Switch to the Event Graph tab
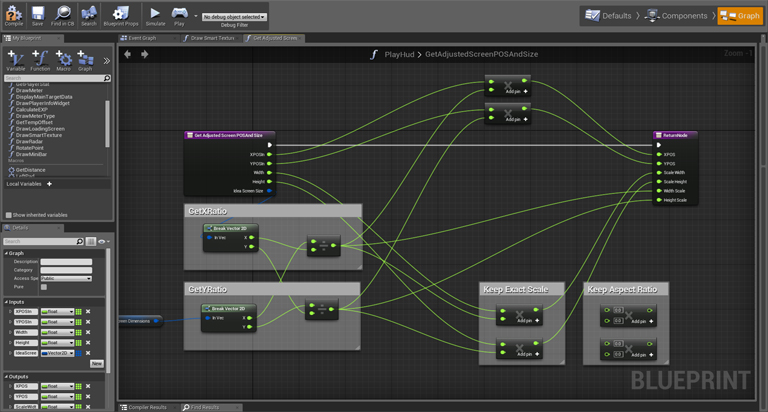The height and width of the screenshot is (412, 768). [138, 38]
